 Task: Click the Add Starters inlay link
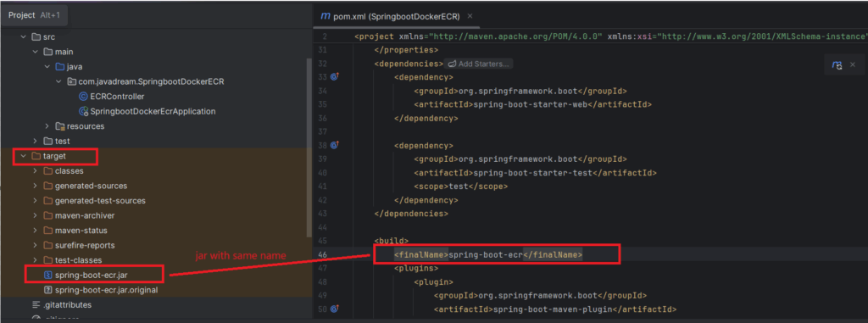click(479, 64)
